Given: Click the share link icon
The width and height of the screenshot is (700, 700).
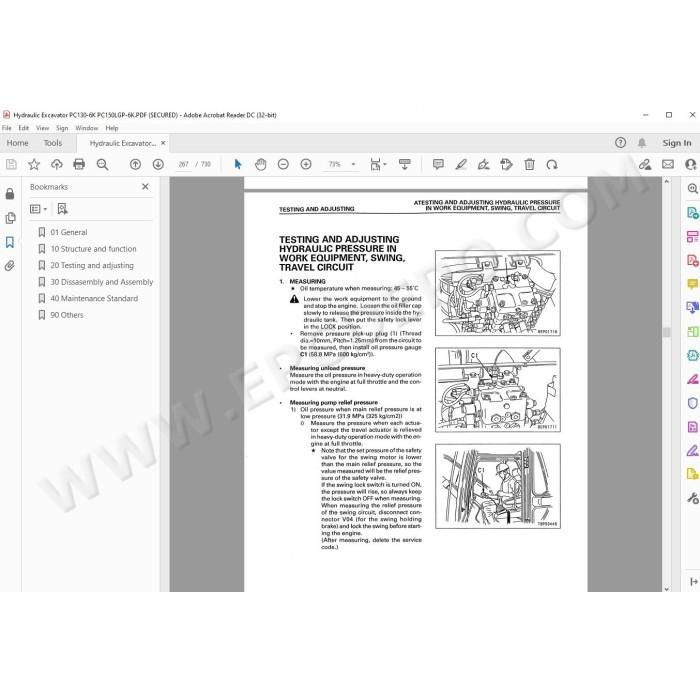Looking at the screenshot, I should pos(645,165).
